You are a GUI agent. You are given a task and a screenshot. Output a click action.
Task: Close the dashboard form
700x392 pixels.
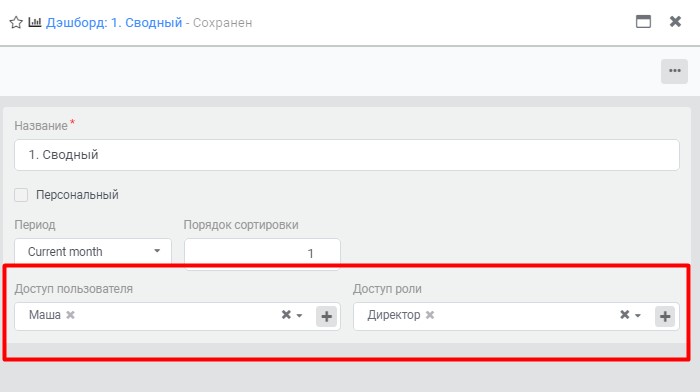675,21
